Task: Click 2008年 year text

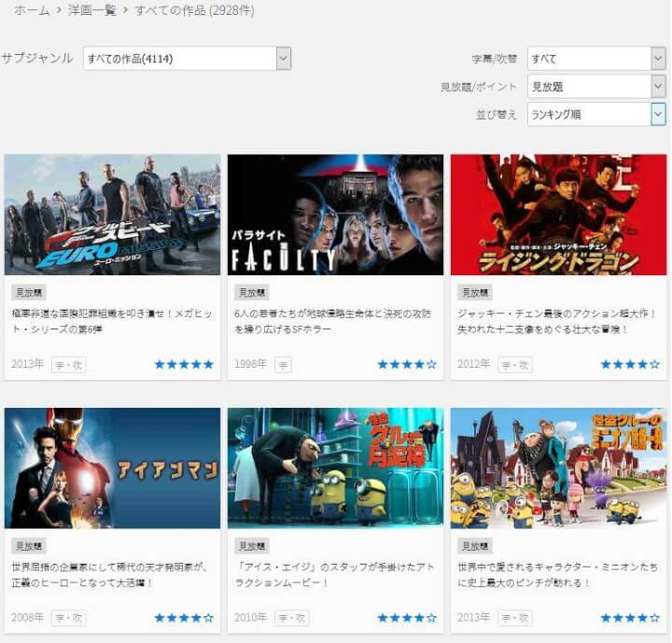Action: 27,617
